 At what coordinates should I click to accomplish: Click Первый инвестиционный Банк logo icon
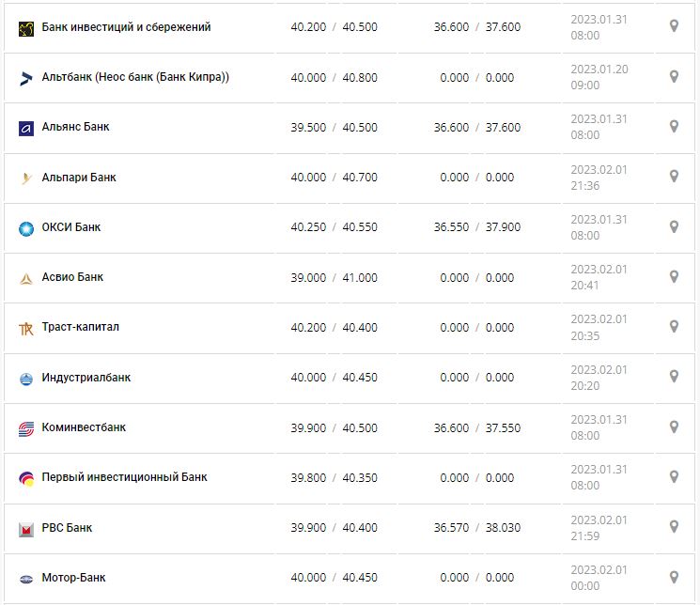click(26, 478)
